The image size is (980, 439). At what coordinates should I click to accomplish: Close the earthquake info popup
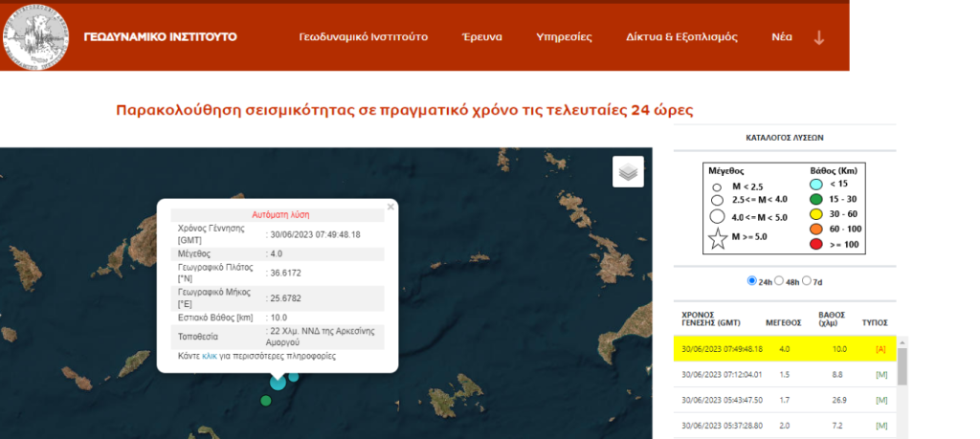coord(390,206)
